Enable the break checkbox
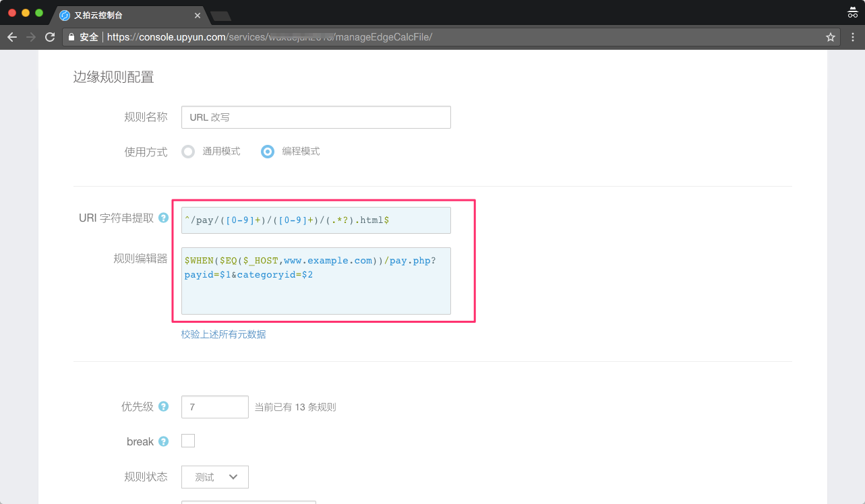This screenshot has width=865, height=504. point(188,441)
